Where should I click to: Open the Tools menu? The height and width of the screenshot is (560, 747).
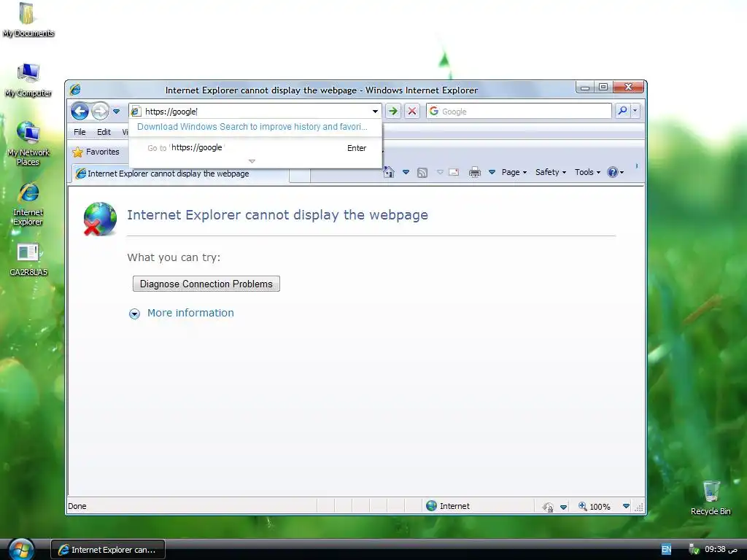click(x=587, y=172)
